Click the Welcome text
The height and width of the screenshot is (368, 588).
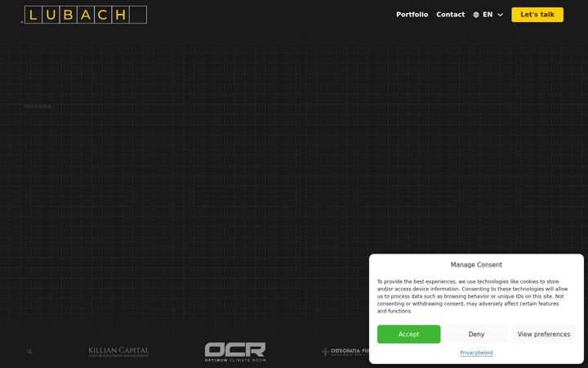38,106
